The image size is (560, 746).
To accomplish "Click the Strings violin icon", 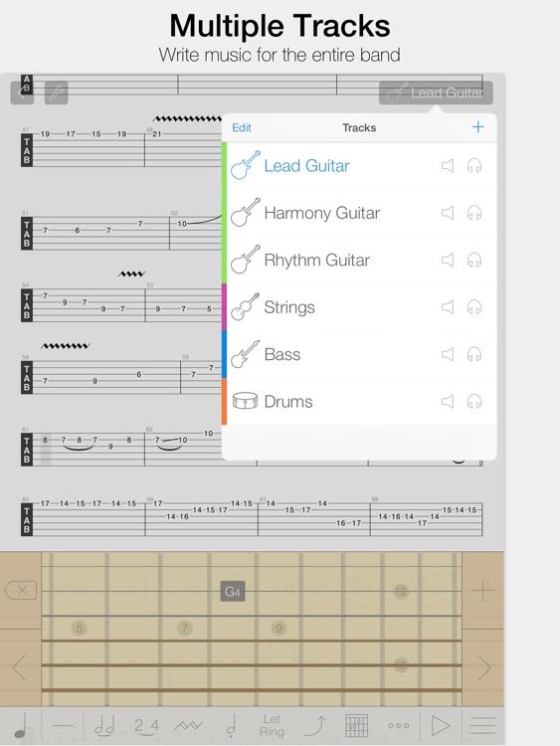I will pos(245,306).
